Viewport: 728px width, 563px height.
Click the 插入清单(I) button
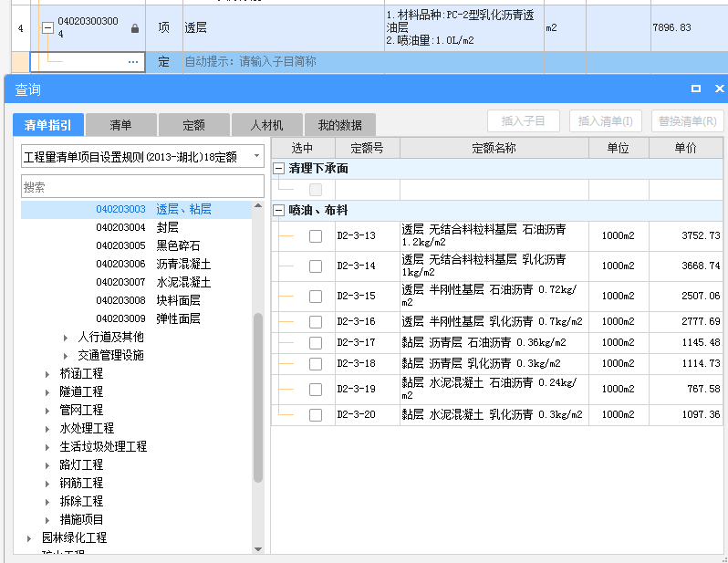[606, 121]
